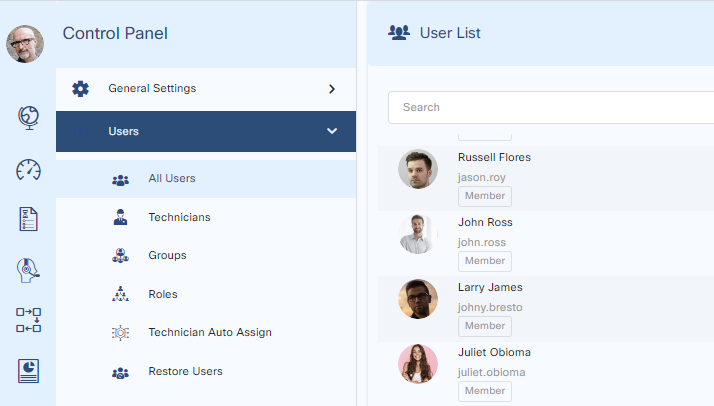Open the Technicians menu item
714x406 pixels.
(179, 217)
